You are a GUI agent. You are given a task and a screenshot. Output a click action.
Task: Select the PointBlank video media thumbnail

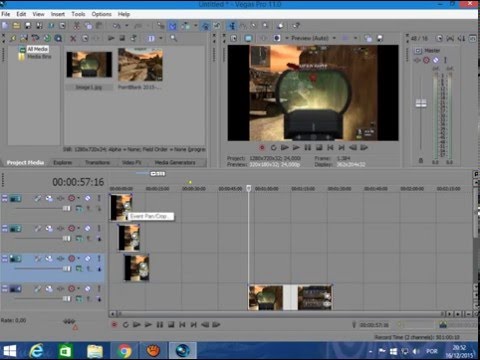pos(140,65)
